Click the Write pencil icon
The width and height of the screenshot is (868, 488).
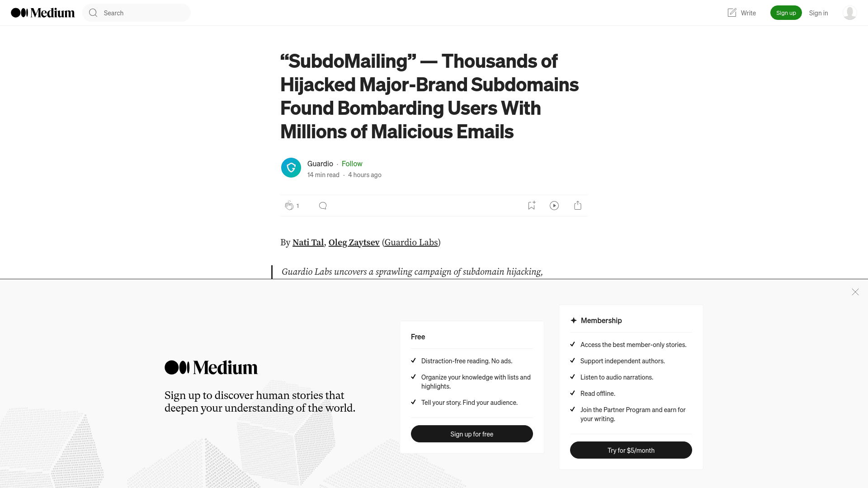click(732, 13)
